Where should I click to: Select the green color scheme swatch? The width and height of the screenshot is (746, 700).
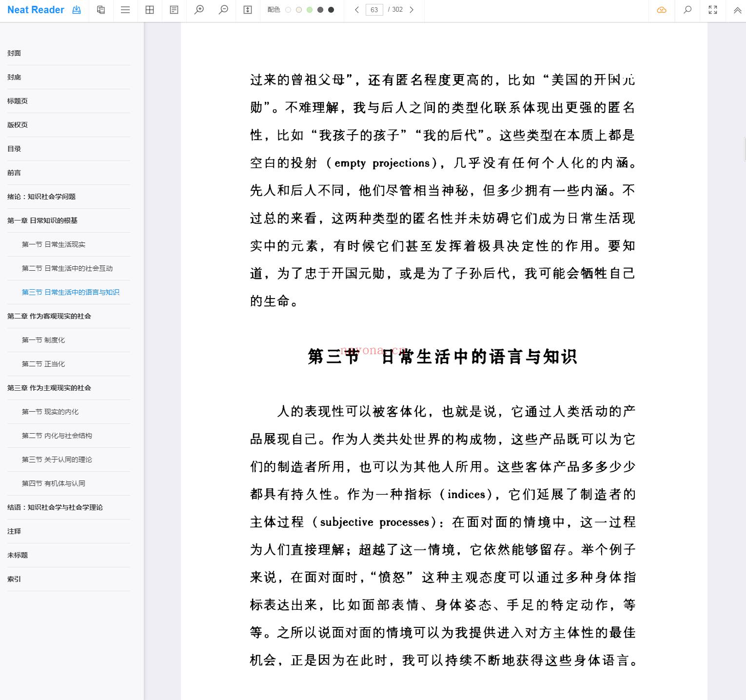pos(310,10)
